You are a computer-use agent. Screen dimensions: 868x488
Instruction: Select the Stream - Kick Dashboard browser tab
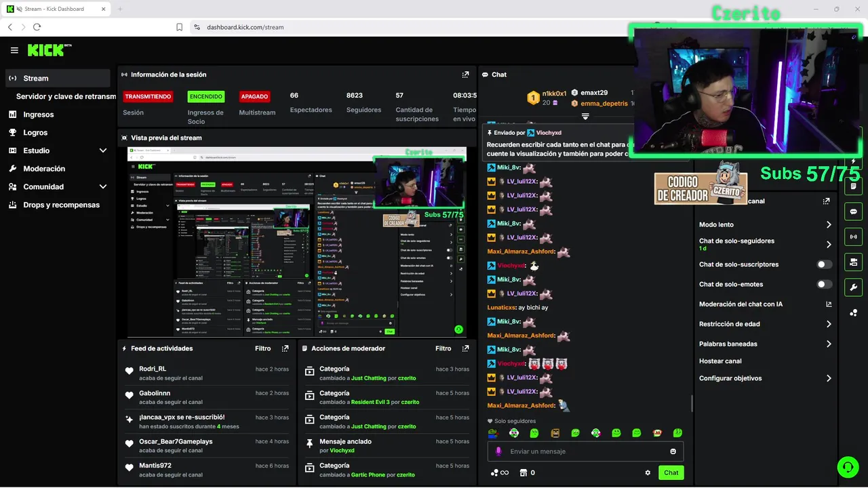(56, 9)
